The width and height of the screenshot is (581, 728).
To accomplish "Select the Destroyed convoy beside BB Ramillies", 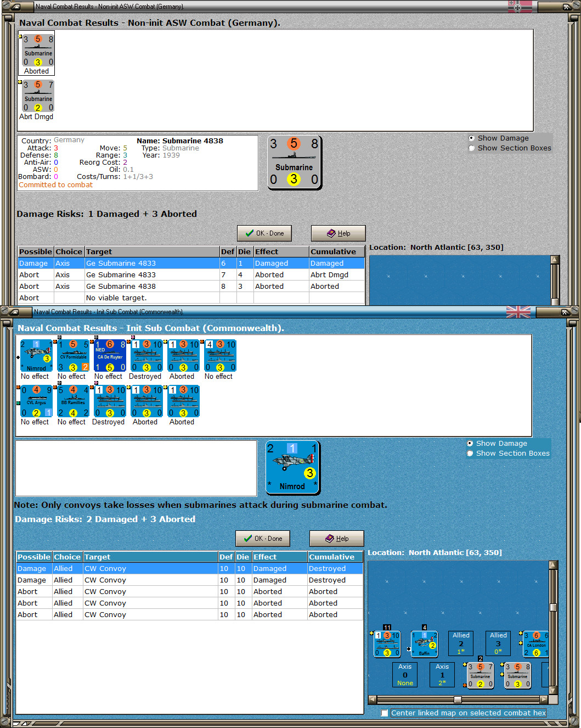I will coord(110,401).
